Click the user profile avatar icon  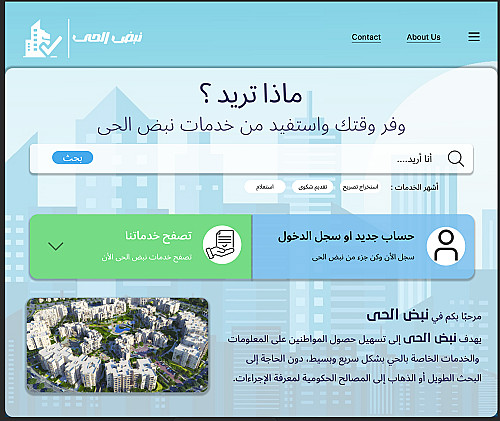pos(446,247)
